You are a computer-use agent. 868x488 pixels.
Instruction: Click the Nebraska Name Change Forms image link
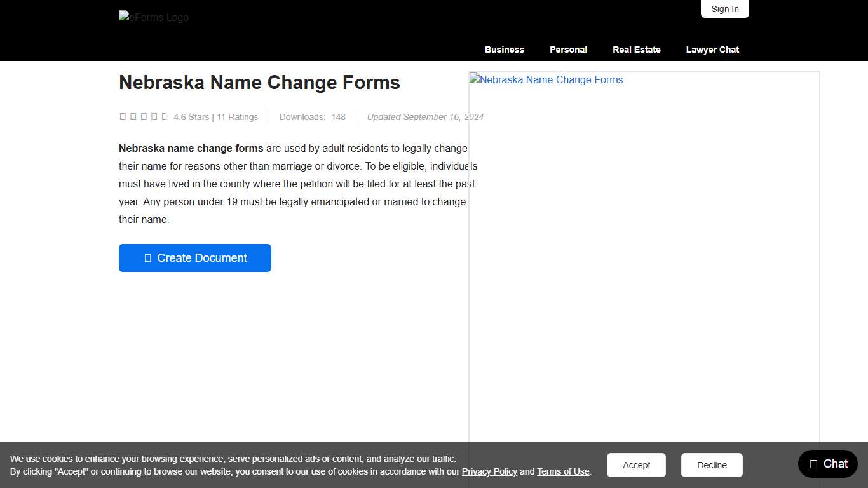(x=546, y=79)
